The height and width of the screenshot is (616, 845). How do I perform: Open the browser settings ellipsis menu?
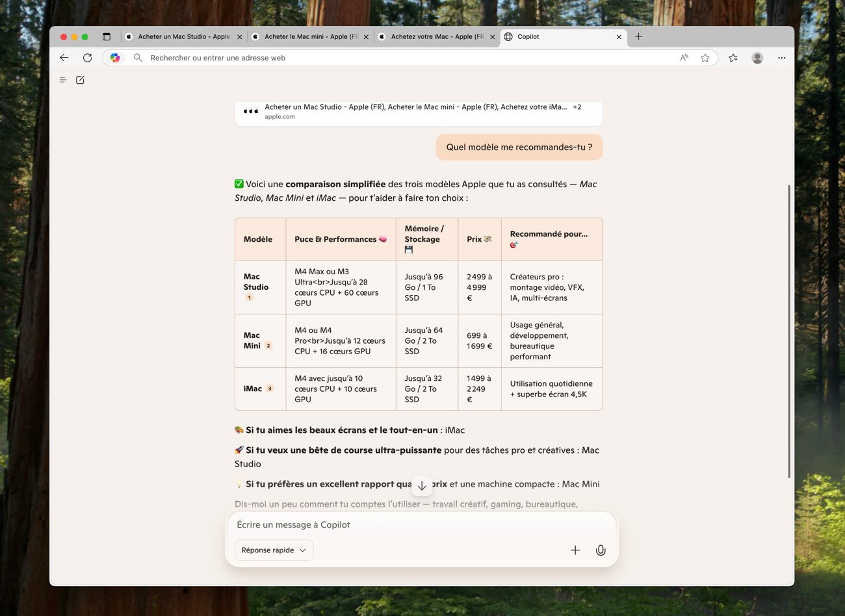(x=781, y=58)
